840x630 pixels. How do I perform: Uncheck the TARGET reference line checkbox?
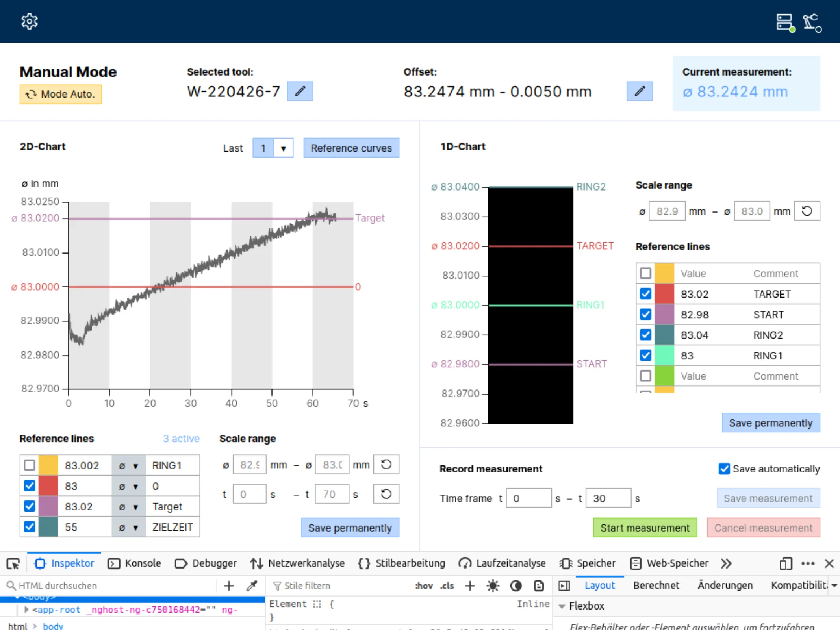click(645, 294)
